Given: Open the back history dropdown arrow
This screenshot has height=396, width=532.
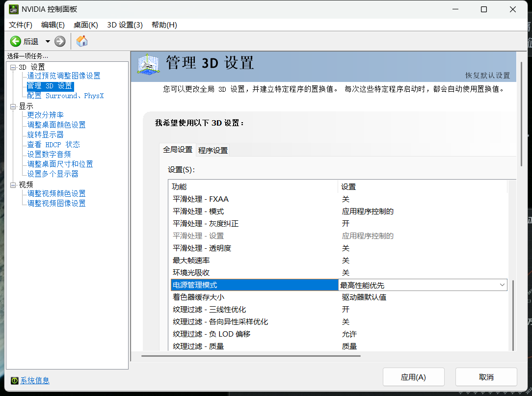Looking at the screenshot, I should 48,41.
